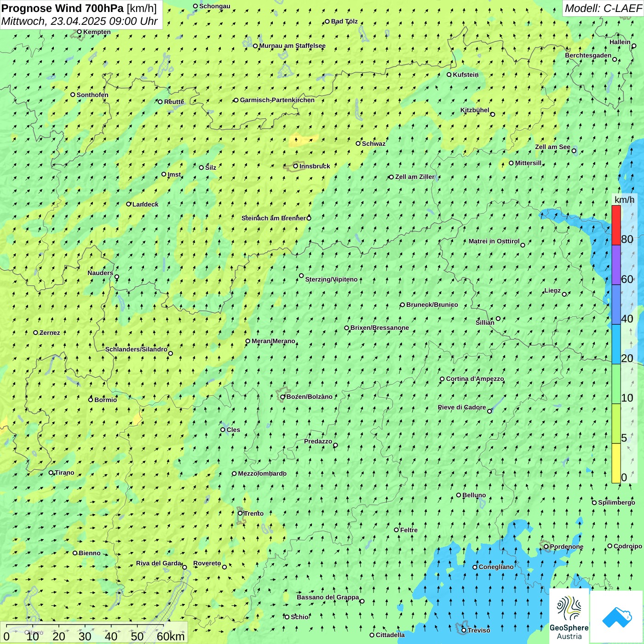Select the Belluno city label

click(474, 495)
